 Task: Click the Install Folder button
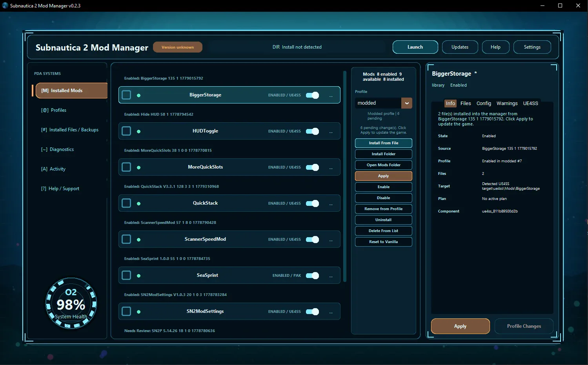pyautogui.click(x=384, y=154)
